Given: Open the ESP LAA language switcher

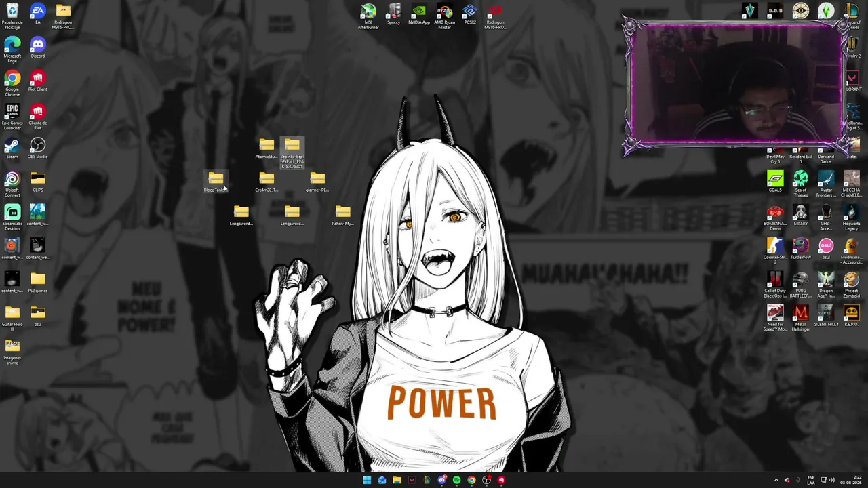Looking at the screenshot, I should (810, 480).
